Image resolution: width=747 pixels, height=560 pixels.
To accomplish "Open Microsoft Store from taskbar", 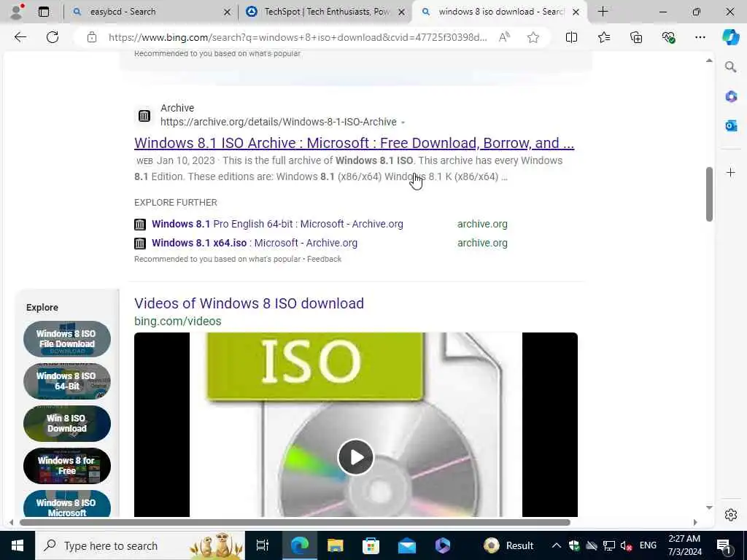I will pyautogui.click(x=371, y=545).
